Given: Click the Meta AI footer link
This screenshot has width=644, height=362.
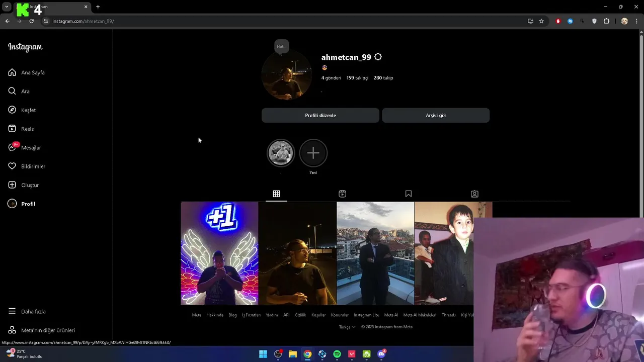Looking at the screenshot, I should coord(391,315).
